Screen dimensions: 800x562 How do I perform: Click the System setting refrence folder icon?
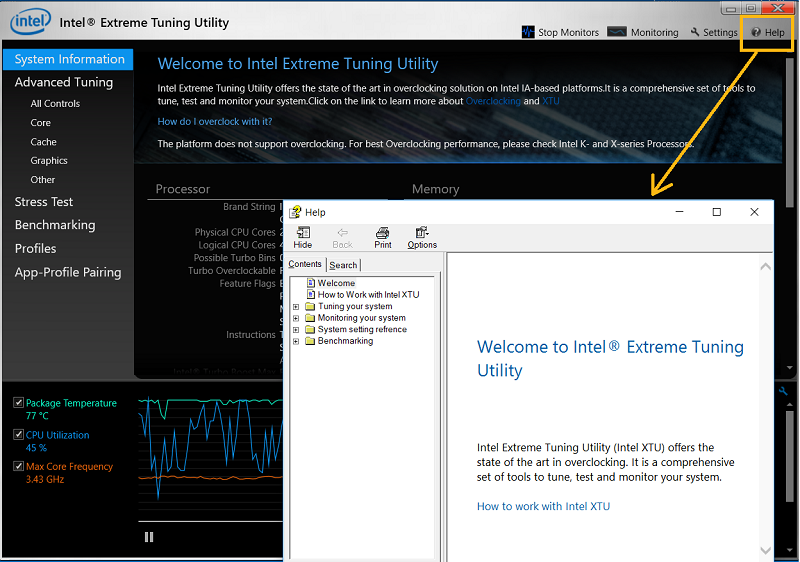point(310,329)
